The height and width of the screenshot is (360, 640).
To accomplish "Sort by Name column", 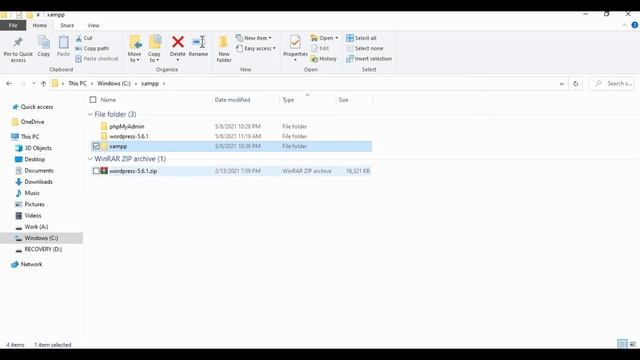I will (108, 100).
